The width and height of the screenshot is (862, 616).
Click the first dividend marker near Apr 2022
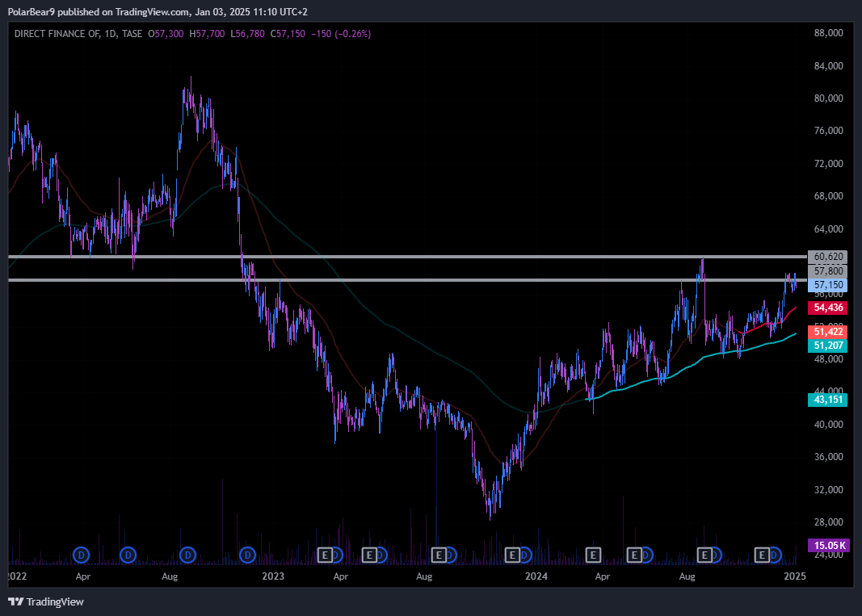[81, 555]
